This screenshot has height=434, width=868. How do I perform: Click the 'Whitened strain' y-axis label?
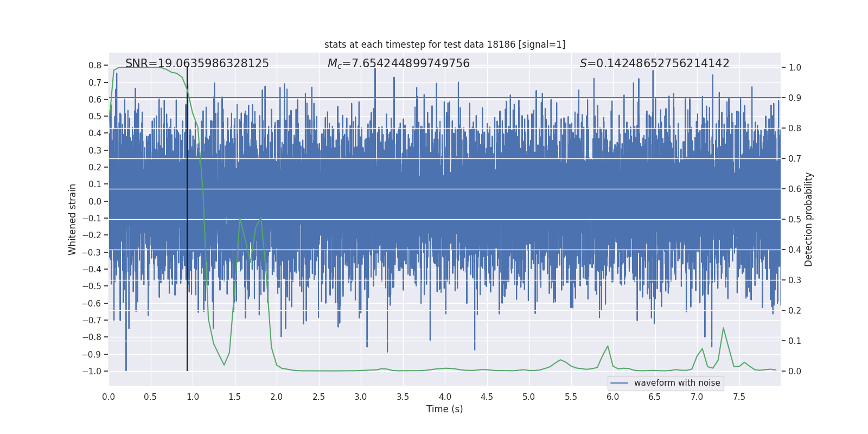click(x=73, y=219)
